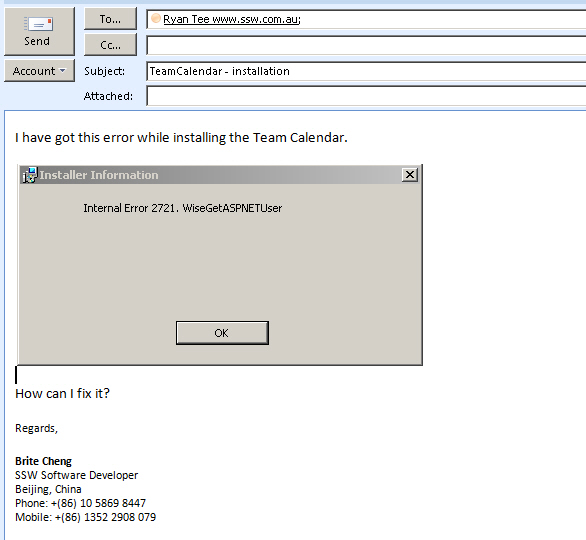The image size is (586, 540).
Task: Click inside the To recipients field
Action: 366,19
